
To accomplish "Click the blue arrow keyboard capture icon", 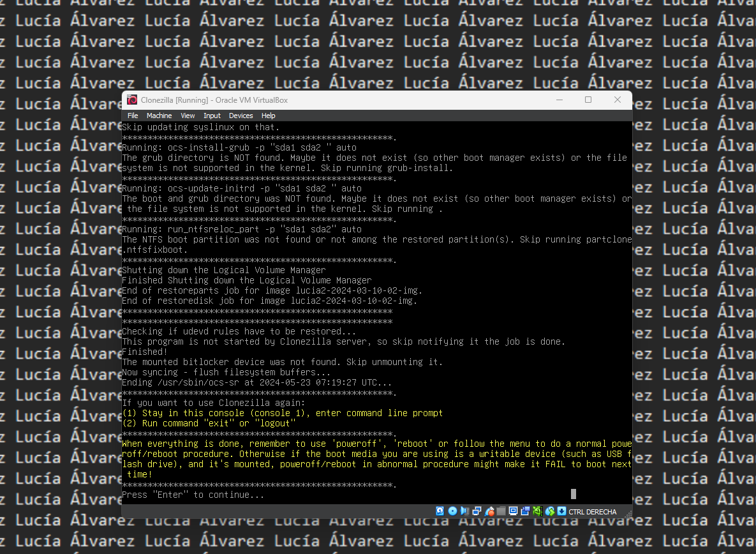I will [561, 511].
